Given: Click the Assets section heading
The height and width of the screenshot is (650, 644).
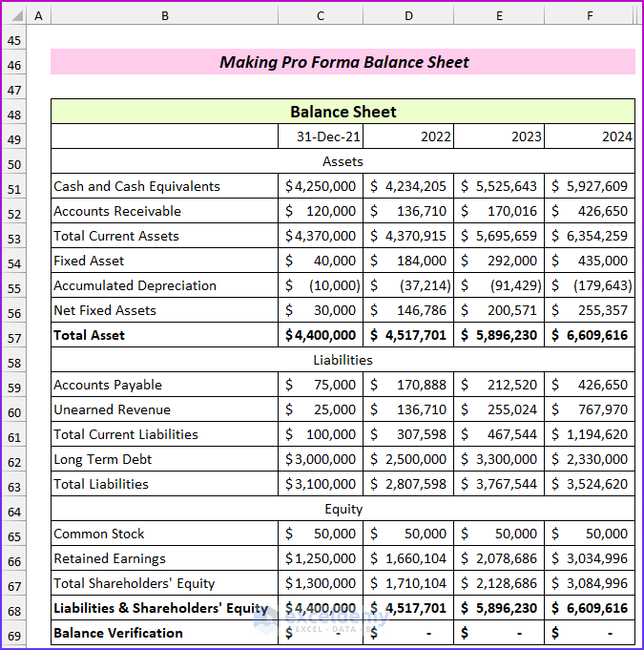Looking at the screenshot, I should [343, 161].
